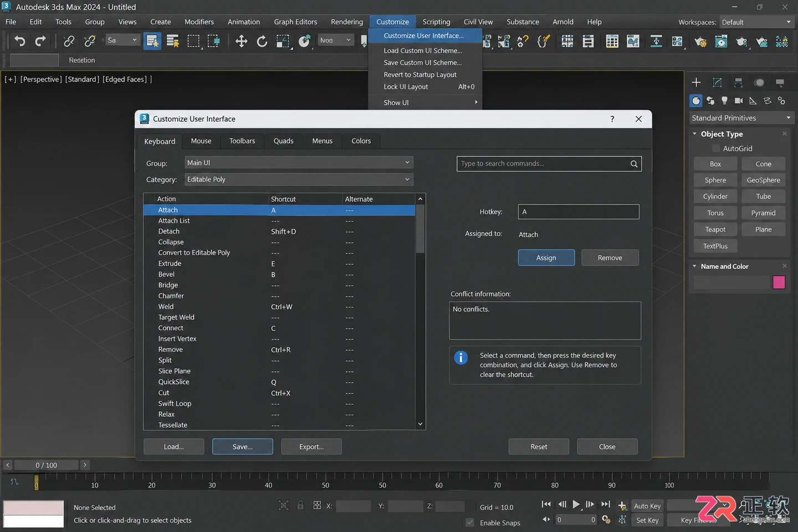Open the Standard Primitives dropdown

(741, 118)
